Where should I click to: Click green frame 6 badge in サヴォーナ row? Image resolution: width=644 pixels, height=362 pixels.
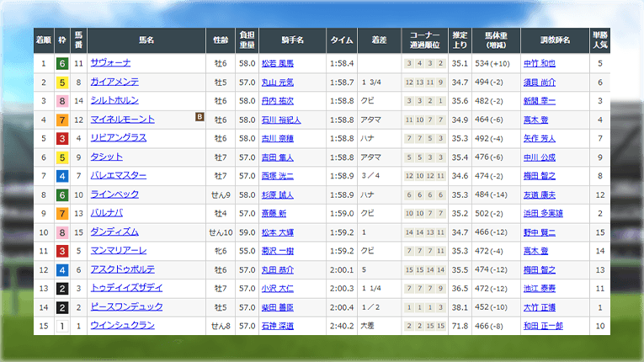(x=62, y=63)
